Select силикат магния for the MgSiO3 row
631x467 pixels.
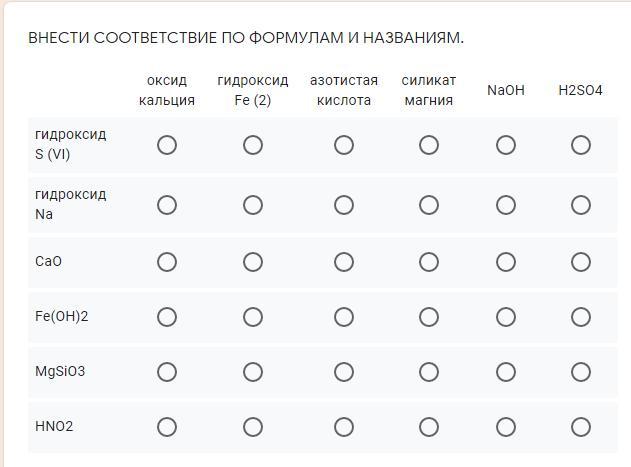click(429, 372)
